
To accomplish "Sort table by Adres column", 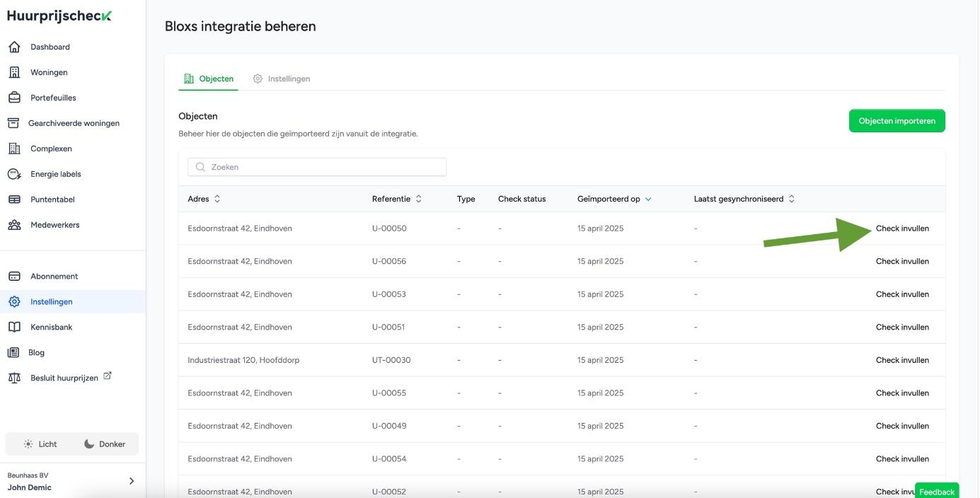I will (x=217, y=199).
